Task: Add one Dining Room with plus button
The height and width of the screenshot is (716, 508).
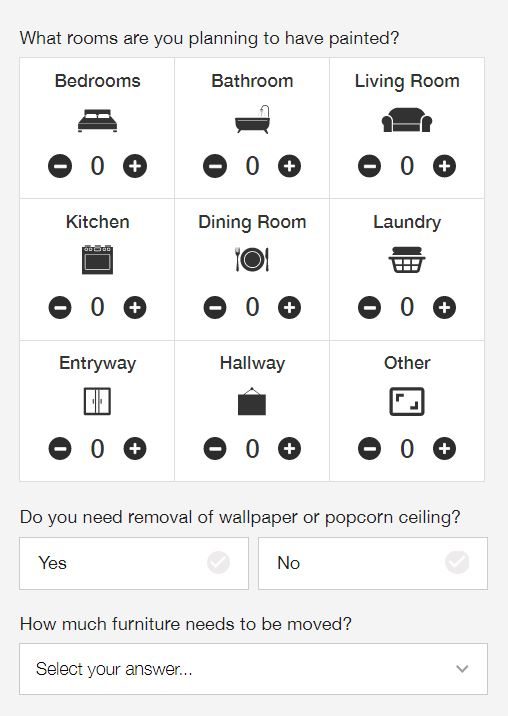Action: (x=290, y=307)
